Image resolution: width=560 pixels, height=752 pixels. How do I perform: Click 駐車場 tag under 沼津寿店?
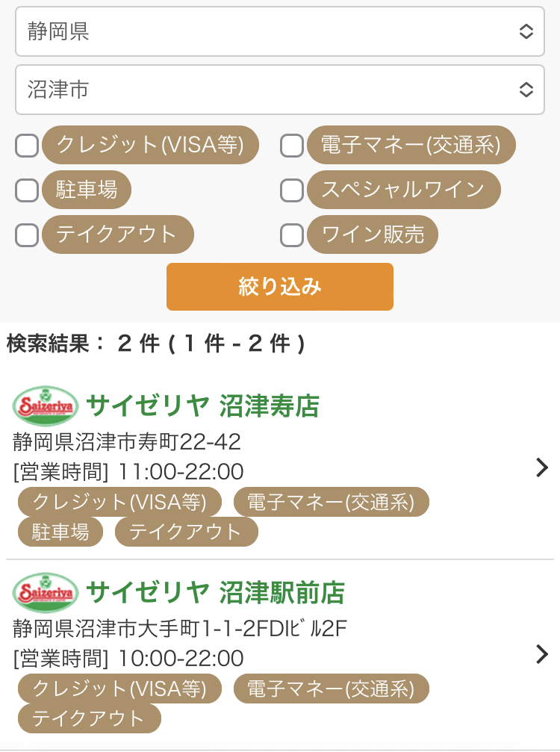pyautogui.click(x=60, y=531)
